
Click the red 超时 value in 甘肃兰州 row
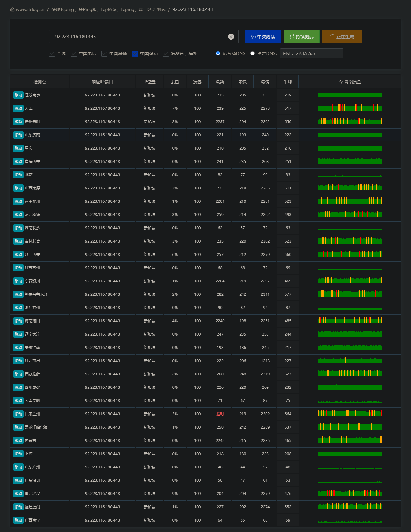(220, 414)
